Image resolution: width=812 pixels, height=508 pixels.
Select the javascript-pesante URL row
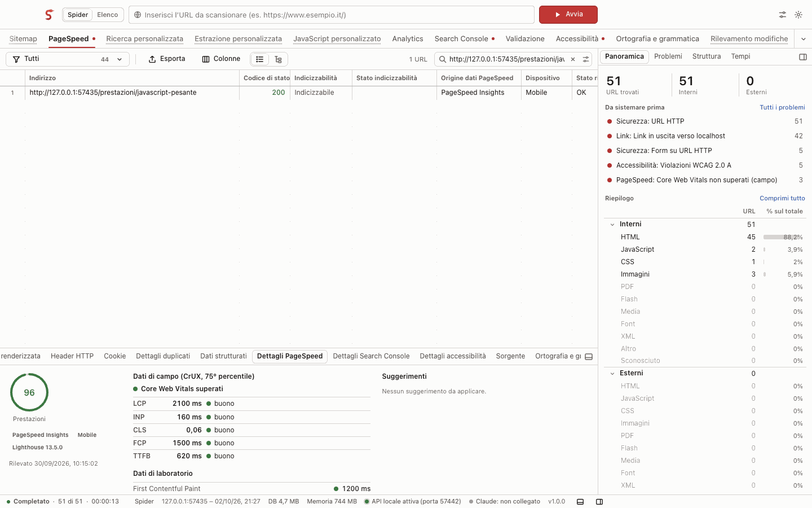click(x=299, y=93)
